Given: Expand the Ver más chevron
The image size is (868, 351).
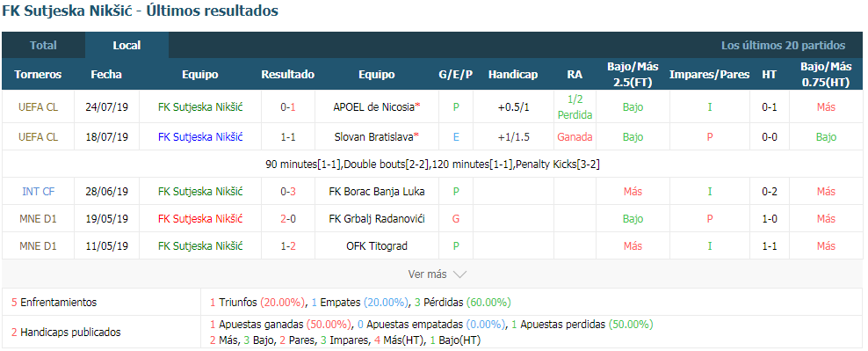Looking at the screenshot, I should [x=460, y=274].
